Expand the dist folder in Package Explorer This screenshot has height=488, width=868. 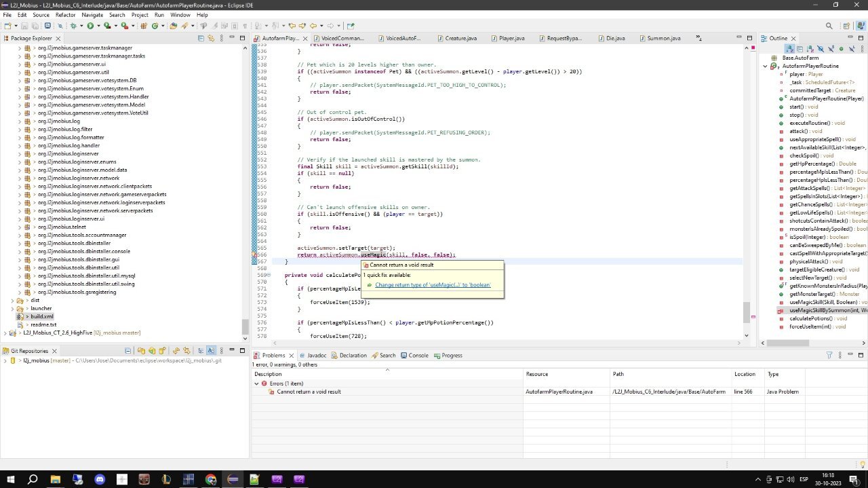pyautogui.click(x=13, y=300)
